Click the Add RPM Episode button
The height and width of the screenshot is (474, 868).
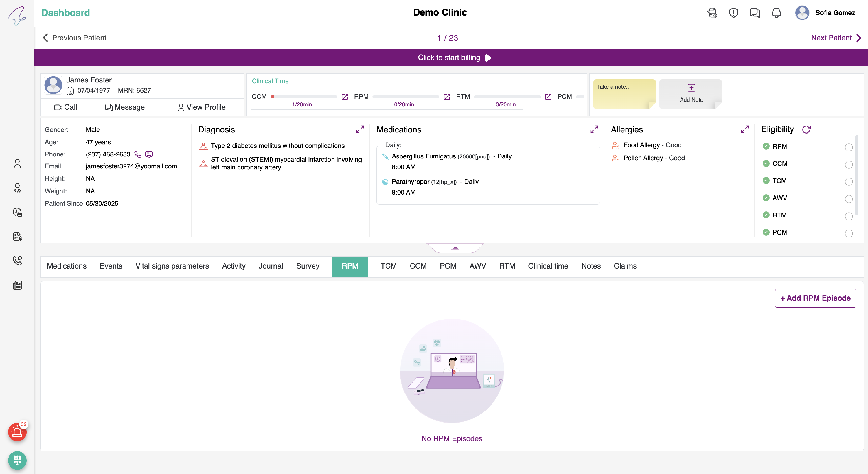tap(815, 298)
